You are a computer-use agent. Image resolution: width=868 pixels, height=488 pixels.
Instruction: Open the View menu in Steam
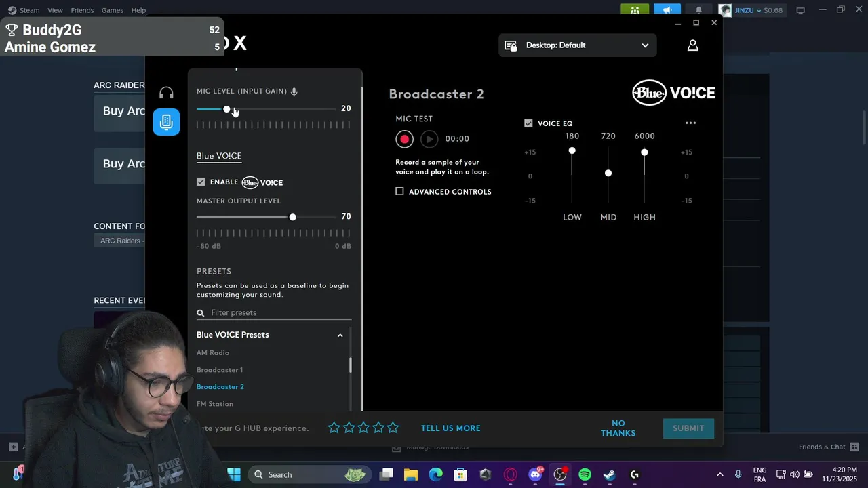(x=55, y=10)
